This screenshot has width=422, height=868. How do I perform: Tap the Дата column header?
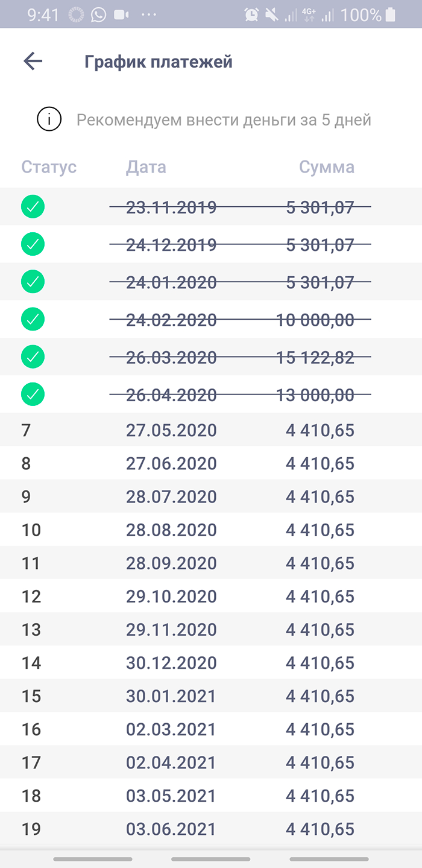146,167
